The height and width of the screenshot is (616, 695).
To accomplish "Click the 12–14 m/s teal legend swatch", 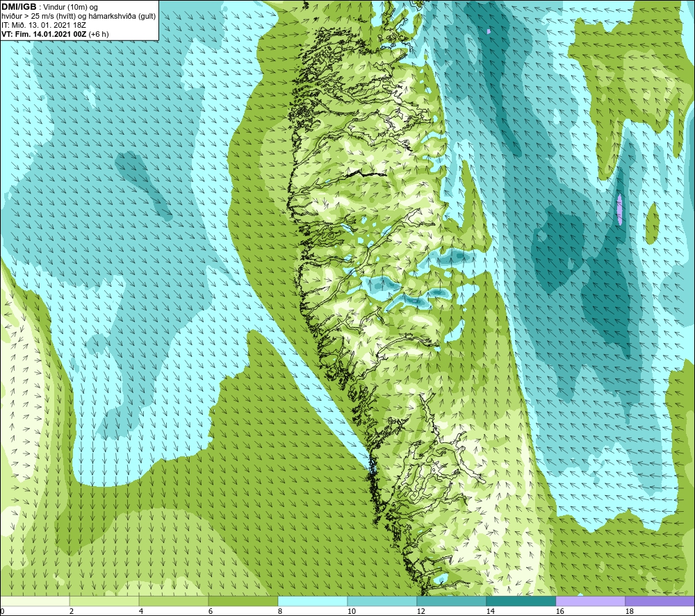I will tap(451, 601).
